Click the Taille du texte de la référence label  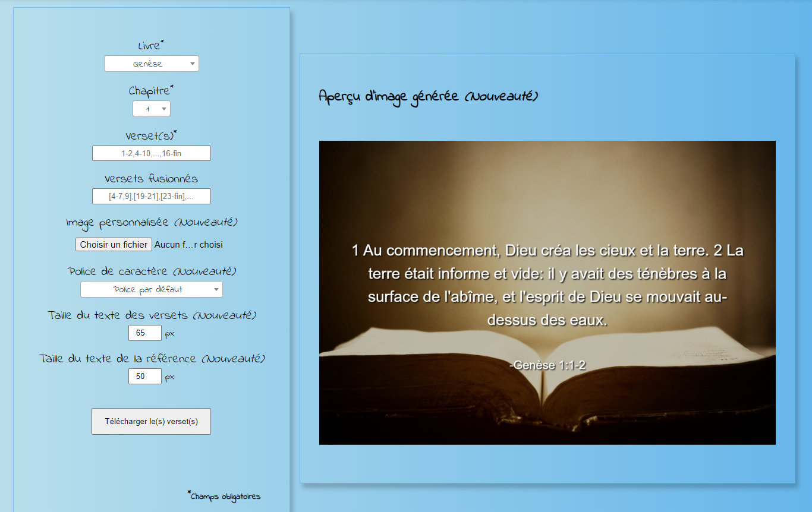tap(152, 359)
